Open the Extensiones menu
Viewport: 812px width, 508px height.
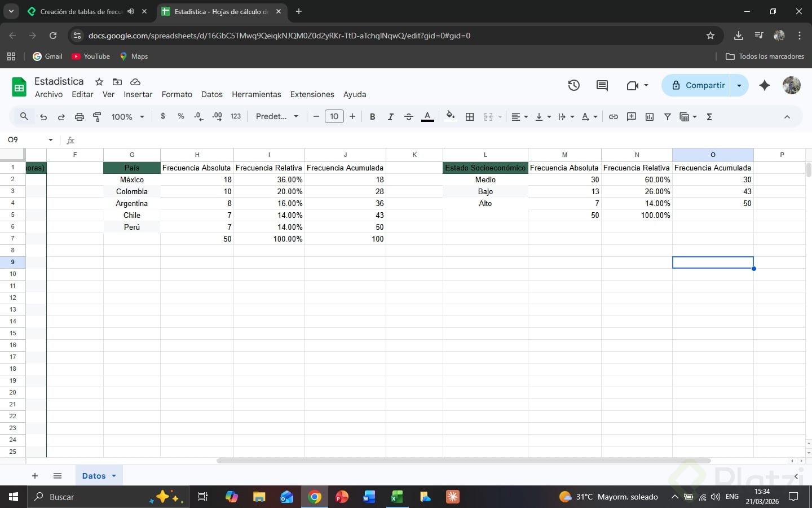point(312,94)
